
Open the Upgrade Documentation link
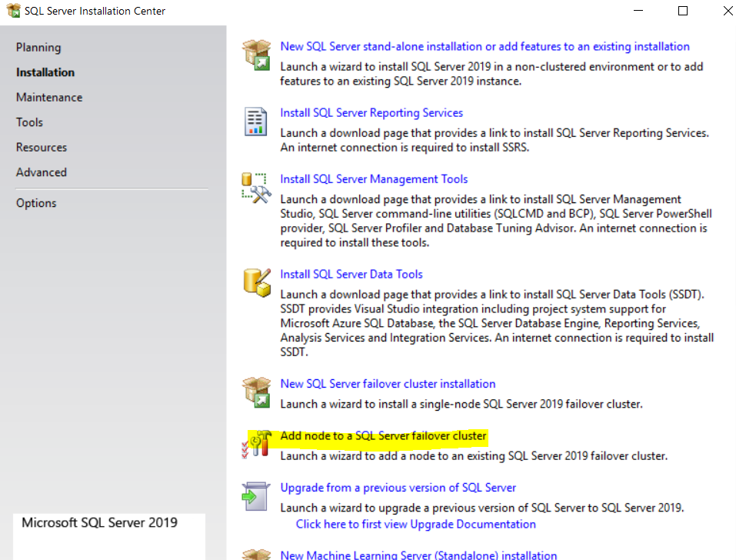415,524
